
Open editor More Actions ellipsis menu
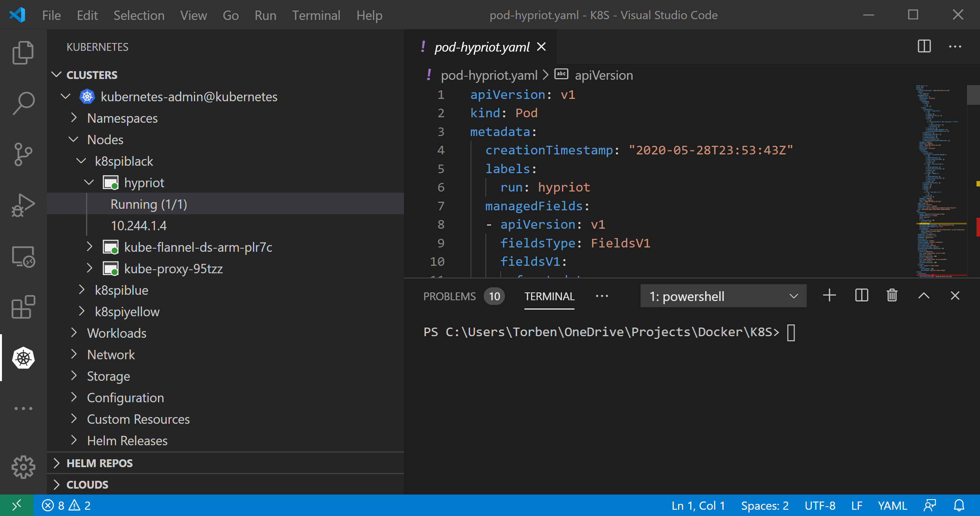tap(955, 47)
